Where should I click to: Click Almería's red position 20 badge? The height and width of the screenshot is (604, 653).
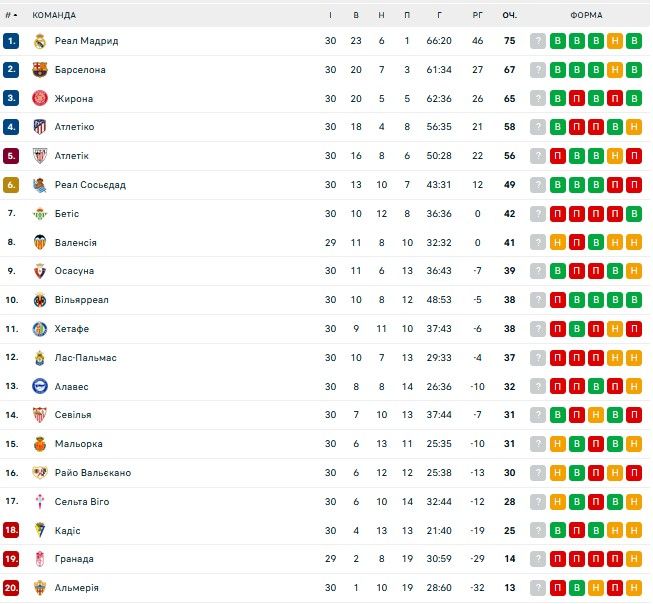(11, 588)
